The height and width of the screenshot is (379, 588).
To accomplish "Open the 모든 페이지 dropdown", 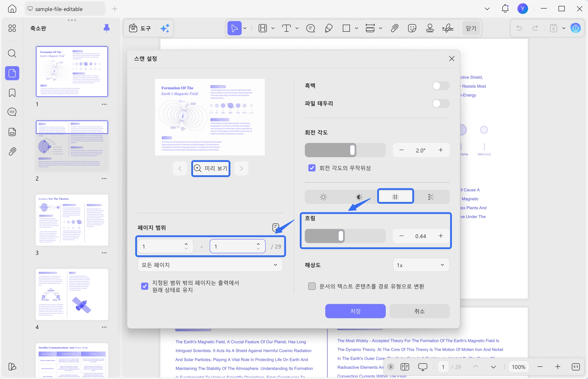I will [210, 265].
